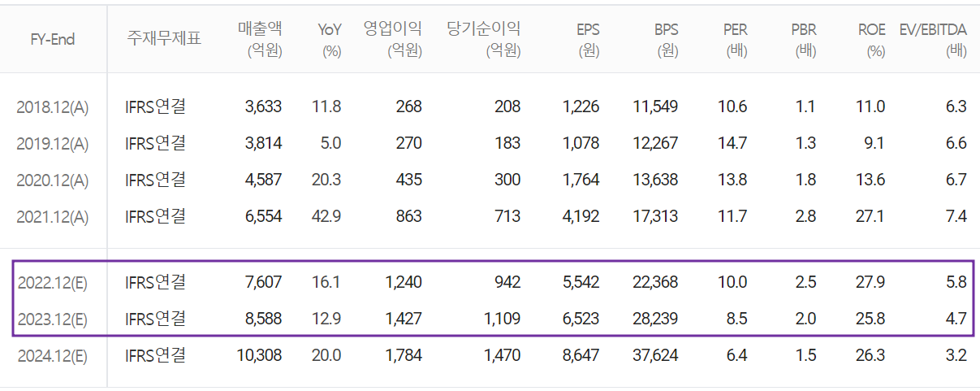Select the 당기순이익 (억원) header
Screen dimensions: 980x391
coord(484,39)
